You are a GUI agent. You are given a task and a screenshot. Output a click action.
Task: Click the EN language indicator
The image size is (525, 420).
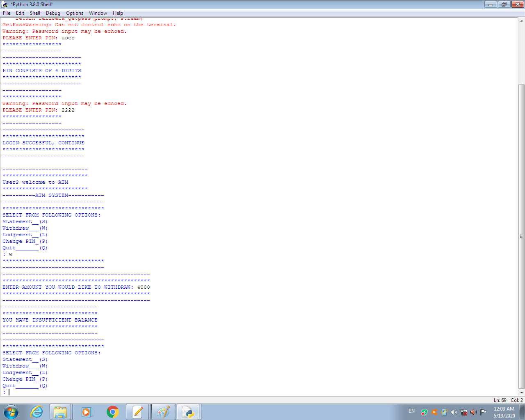(x=411, y=411)
